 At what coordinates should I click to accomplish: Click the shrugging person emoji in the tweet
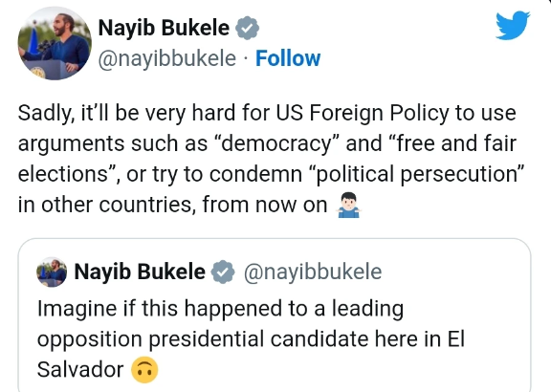coord(348,205)
